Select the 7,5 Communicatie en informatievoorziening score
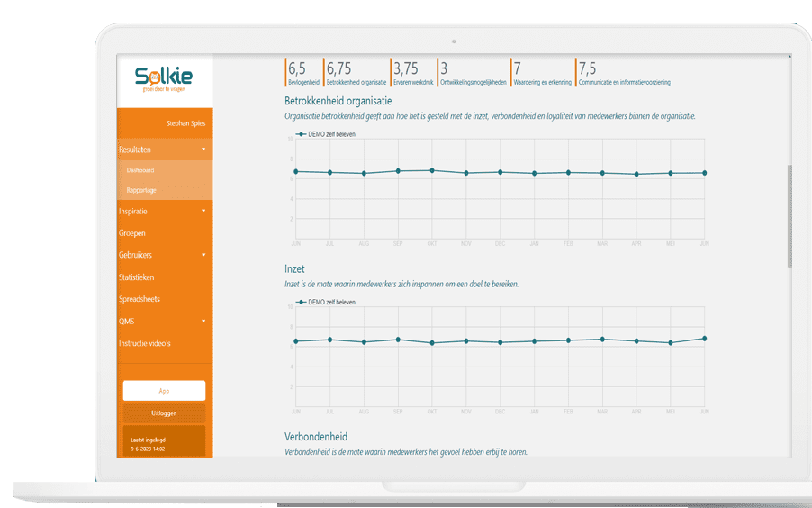 click(x=624, y=73)
